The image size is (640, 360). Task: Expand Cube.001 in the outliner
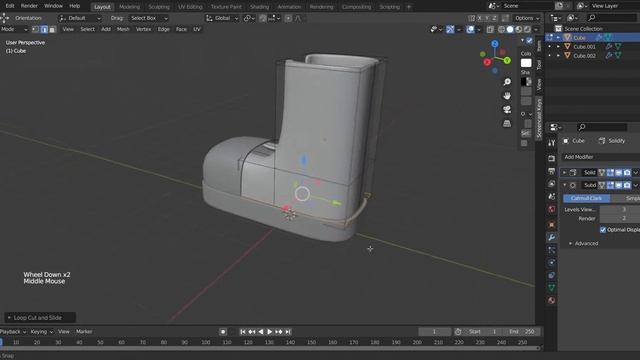tap(558, 47)
